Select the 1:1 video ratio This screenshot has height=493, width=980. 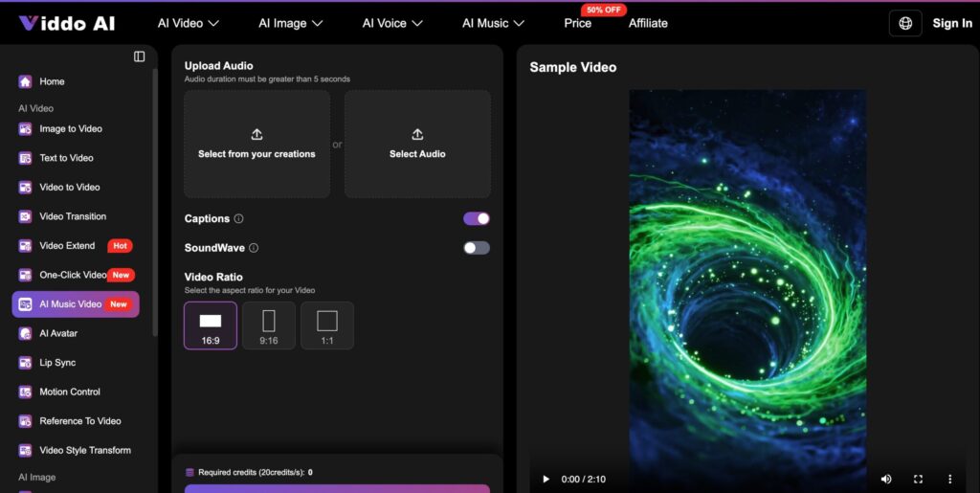click(327, 325)
